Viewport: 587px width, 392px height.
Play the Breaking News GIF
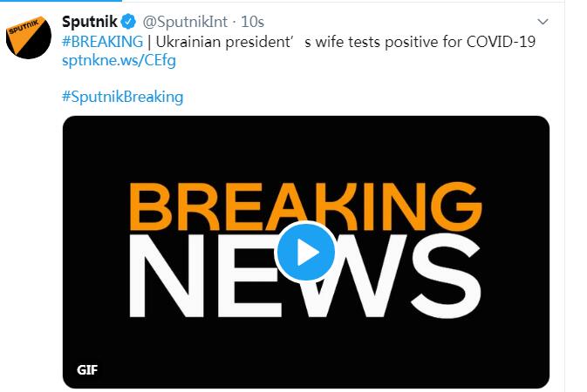pyautogui.click(x=306, y=252)
